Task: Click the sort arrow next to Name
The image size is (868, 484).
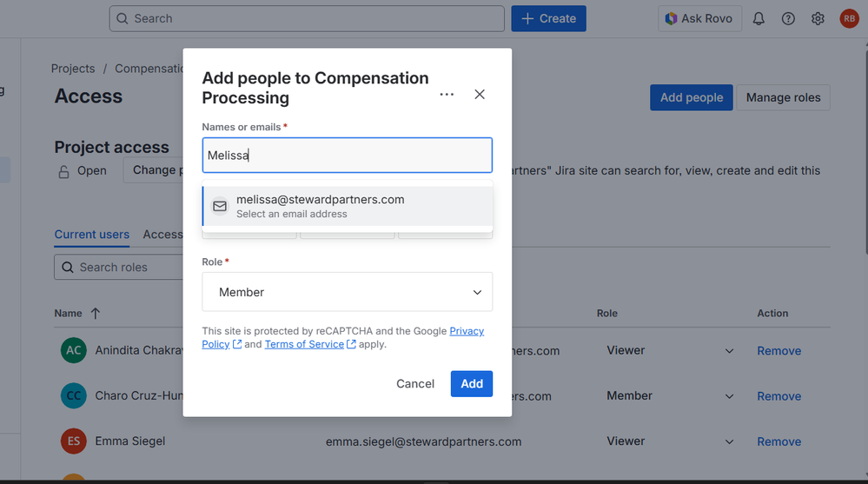Action: pos(96,313)
